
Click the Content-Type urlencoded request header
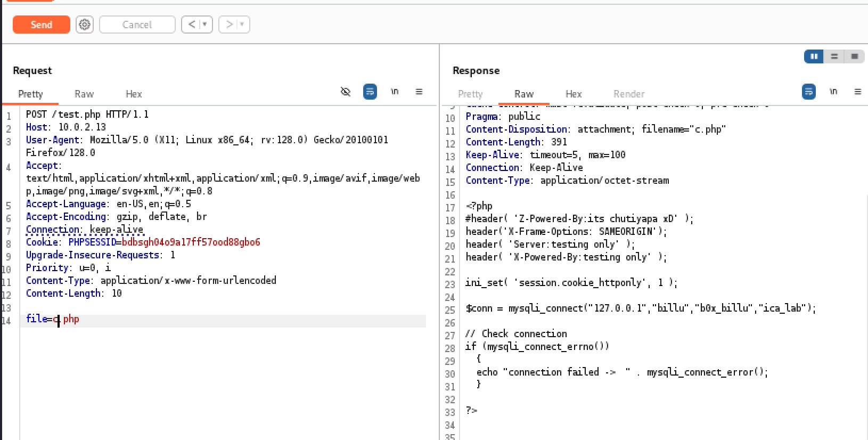tap(151, 281)
